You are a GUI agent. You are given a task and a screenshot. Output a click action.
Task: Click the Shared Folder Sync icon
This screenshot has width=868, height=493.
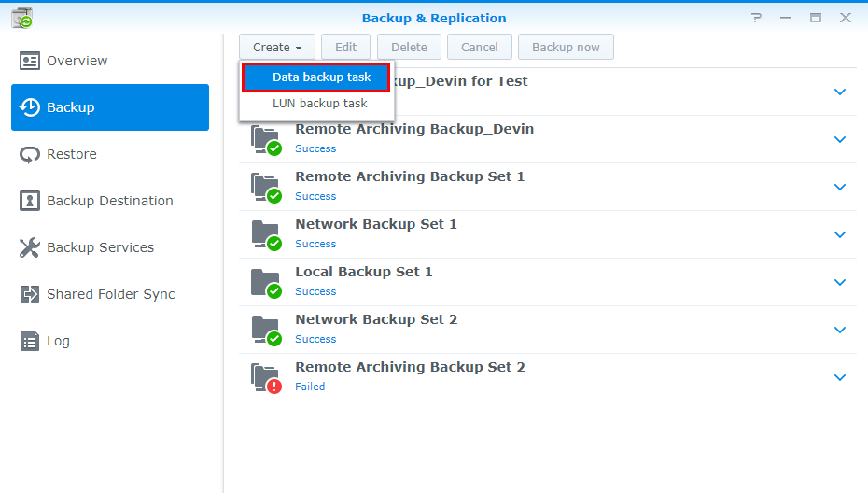[x=30, y=294]
